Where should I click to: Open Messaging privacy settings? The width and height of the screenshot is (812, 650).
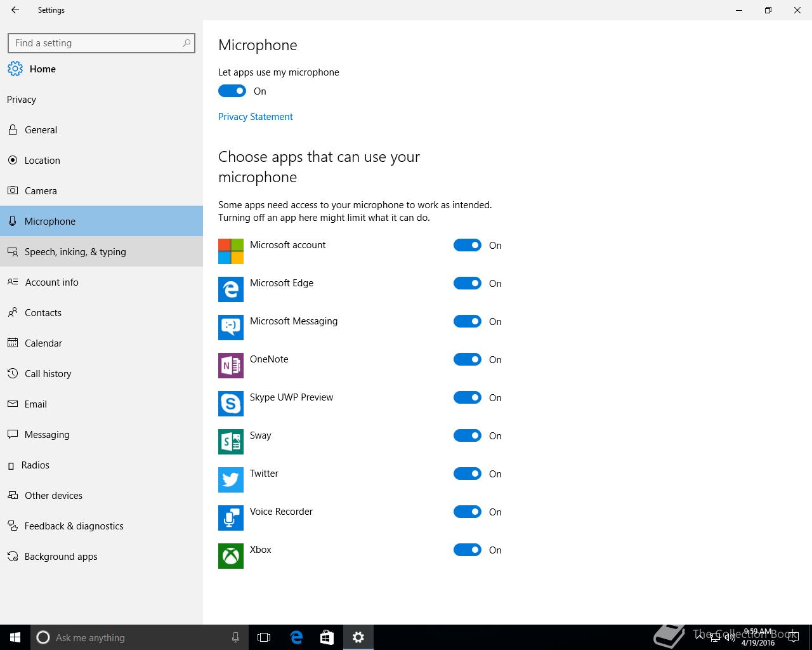coord(101,434)
